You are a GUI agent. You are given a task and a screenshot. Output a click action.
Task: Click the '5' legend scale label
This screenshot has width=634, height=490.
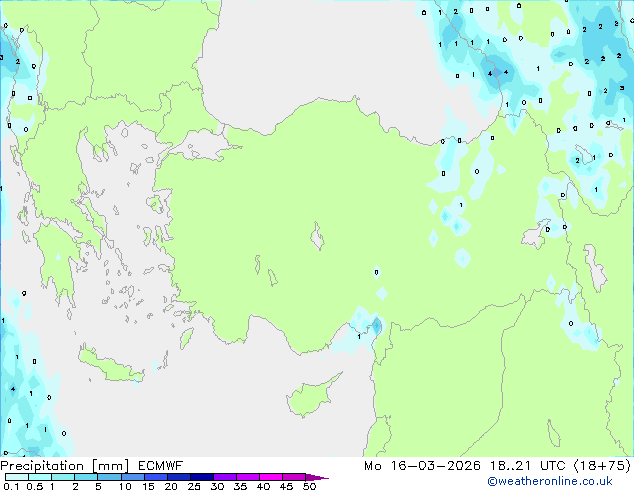click(x=98, y=486)
